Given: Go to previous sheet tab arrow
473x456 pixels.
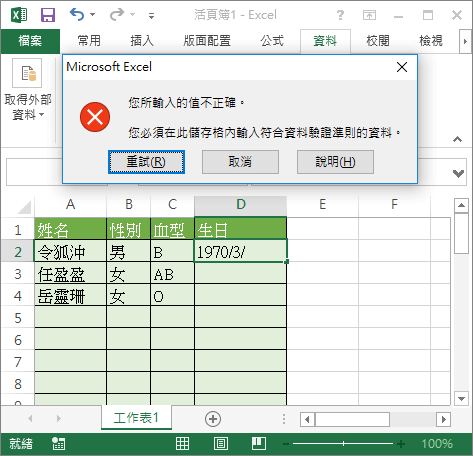Looking at the screenshot, I should (30, 418).
